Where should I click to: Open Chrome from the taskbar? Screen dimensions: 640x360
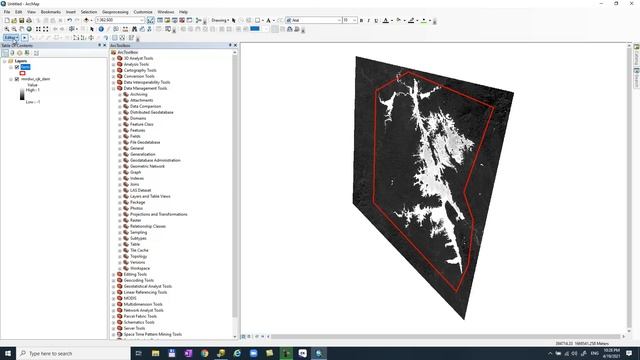tap(204, 353)
